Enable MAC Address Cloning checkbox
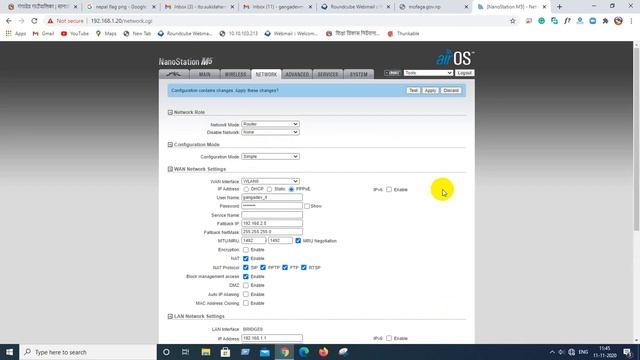 pos(246,303)
